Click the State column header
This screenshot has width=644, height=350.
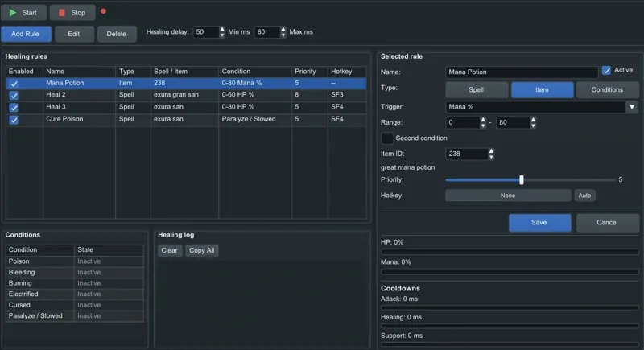(109, 250)
